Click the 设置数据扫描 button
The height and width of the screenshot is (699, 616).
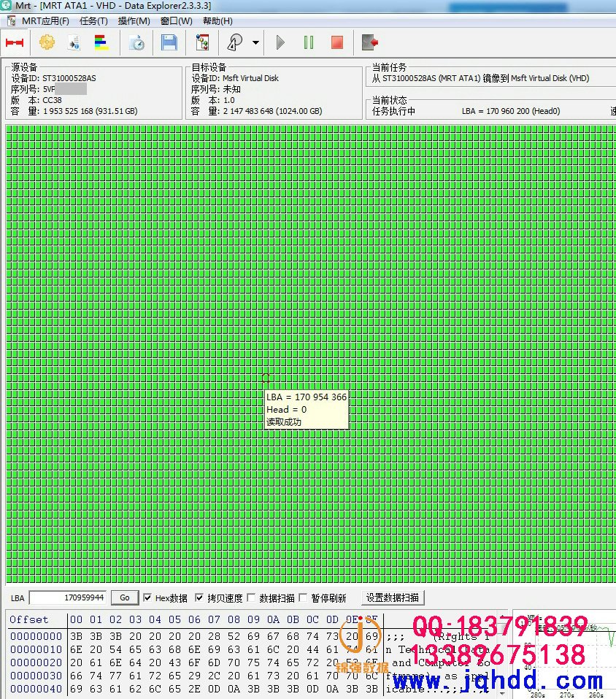pyautogui.click(x=393, y=597)
